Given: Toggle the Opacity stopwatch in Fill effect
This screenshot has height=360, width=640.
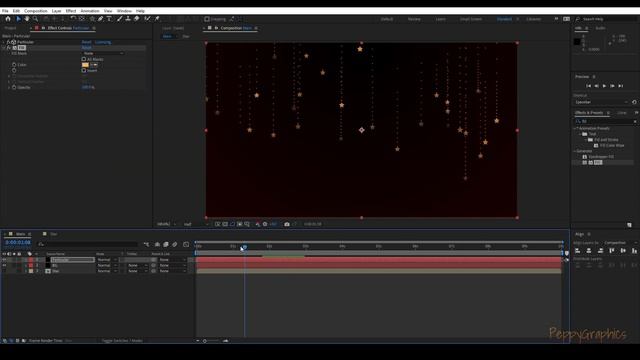Looking at the screenshot, I should click(x=14, y=87).
